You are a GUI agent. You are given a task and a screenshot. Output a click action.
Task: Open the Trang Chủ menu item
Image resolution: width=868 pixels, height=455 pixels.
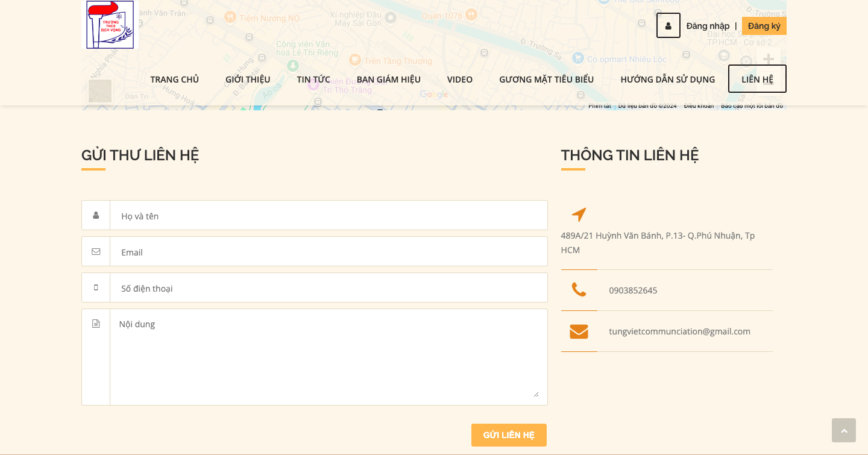pyautogui.click(x=174, y=80)
